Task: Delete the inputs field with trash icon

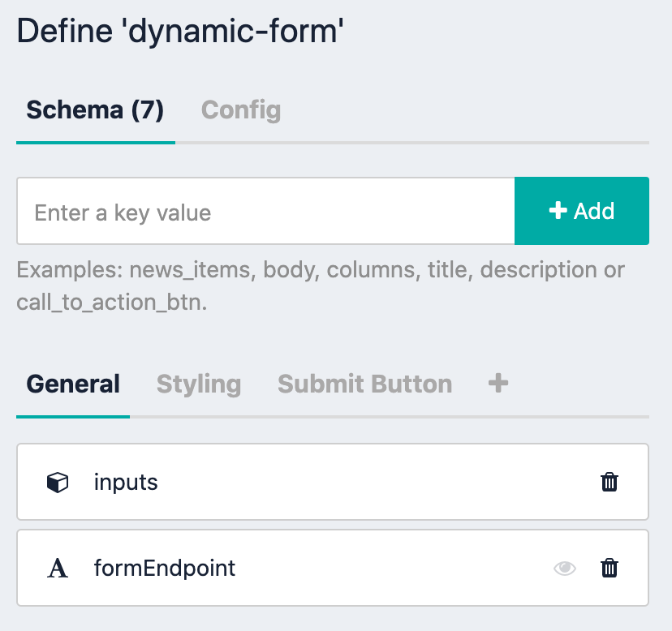Action: tap(609, 482)
